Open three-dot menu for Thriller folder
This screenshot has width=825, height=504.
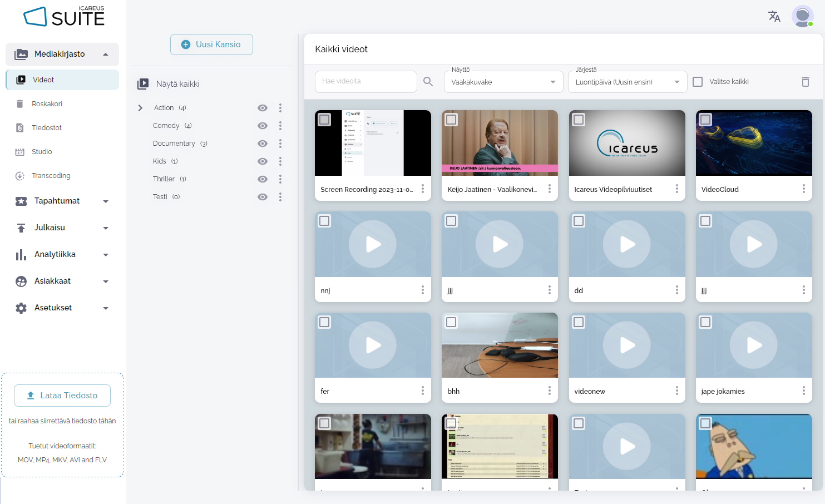[x=280, y=179]
